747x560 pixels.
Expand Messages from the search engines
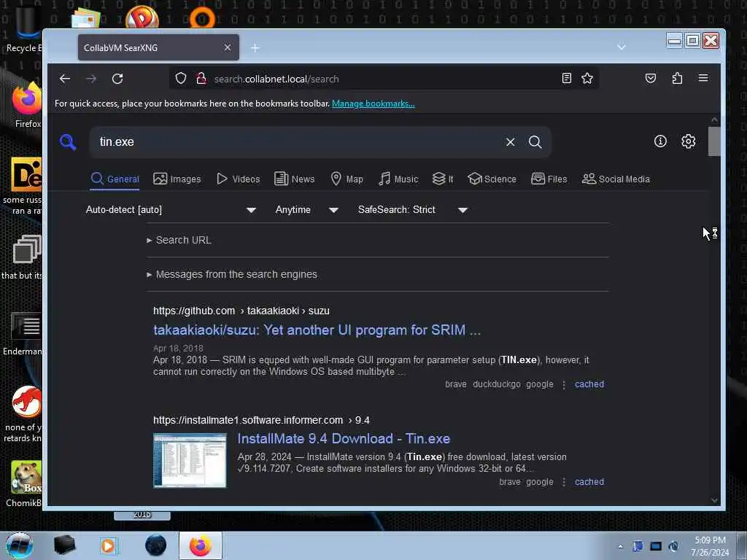pos(232,274)
